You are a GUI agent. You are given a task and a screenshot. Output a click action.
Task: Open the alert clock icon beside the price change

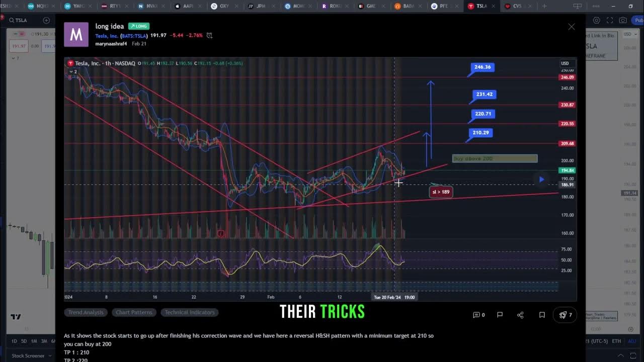click(x=209, y=36)
